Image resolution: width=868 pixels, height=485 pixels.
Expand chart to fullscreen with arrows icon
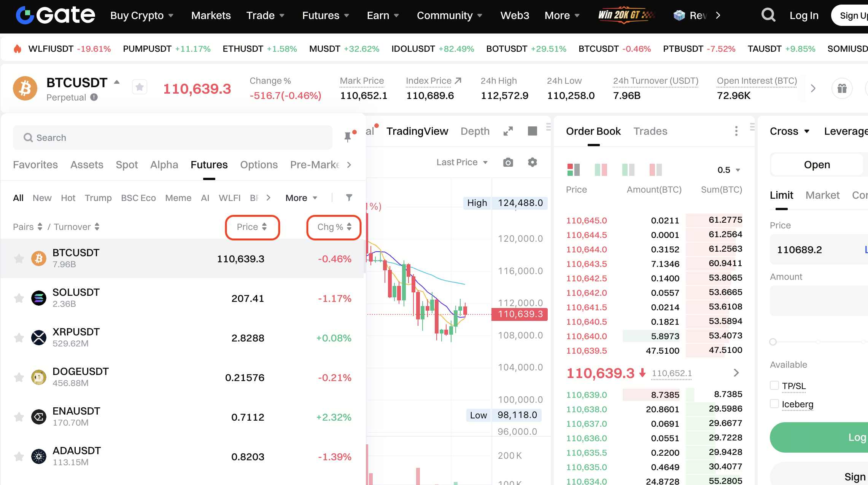pos(508,131)
